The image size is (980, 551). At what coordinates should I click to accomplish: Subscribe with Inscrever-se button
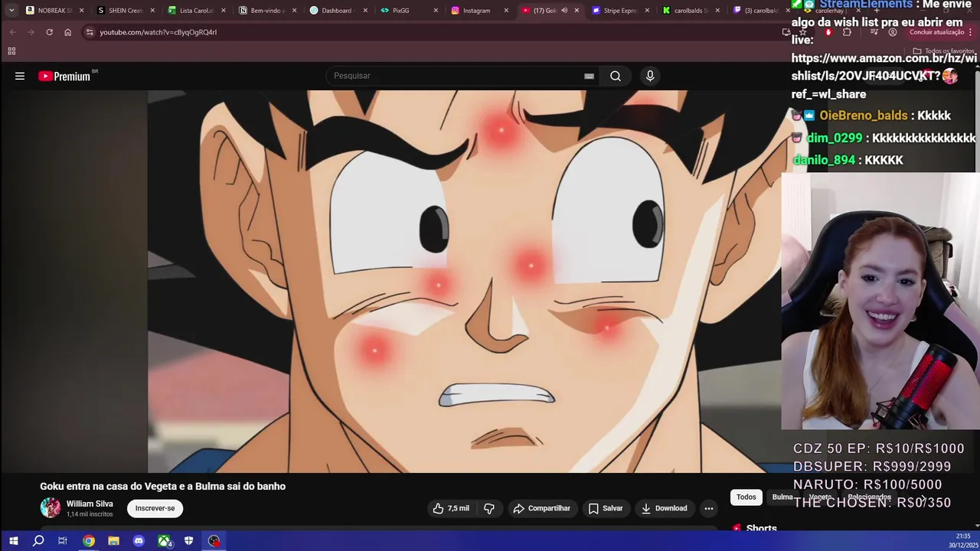pyautogui.click(x=155, y=508)
